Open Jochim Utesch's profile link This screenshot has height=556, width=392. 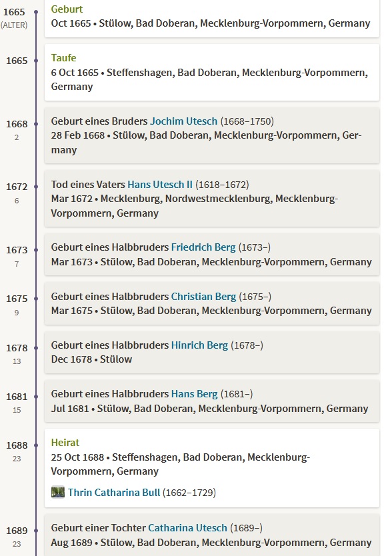(x=183, y=121)
